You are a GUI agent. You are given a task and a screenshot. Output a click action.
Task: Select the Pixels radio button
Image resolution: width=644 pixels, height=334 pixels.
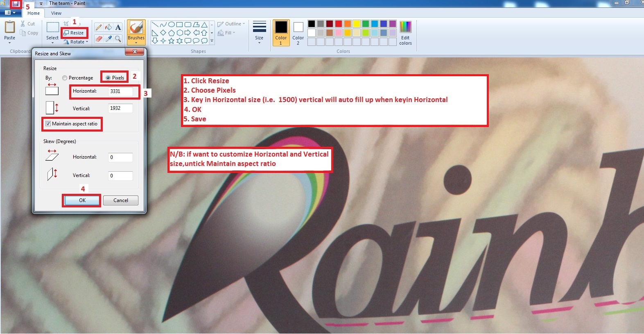pos(108,78)
